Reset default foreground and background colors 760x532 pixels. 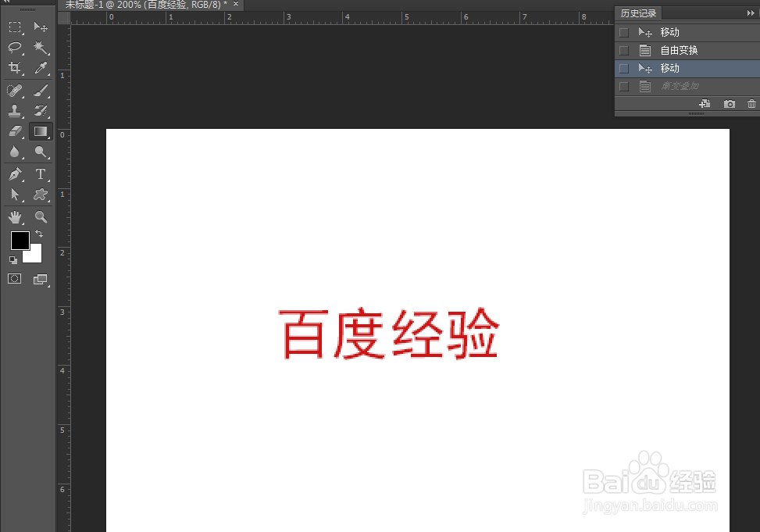click(x=13, y=260)
